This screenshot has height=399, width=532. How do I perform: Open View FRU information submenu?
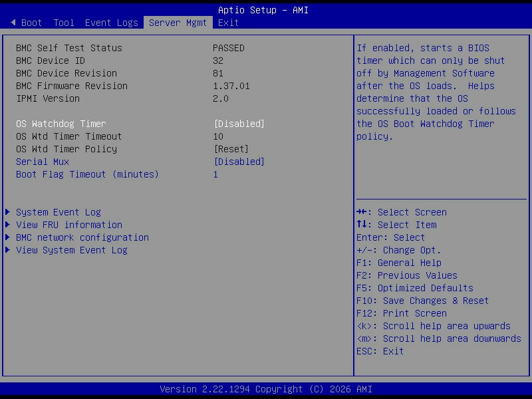pos(69,225)
